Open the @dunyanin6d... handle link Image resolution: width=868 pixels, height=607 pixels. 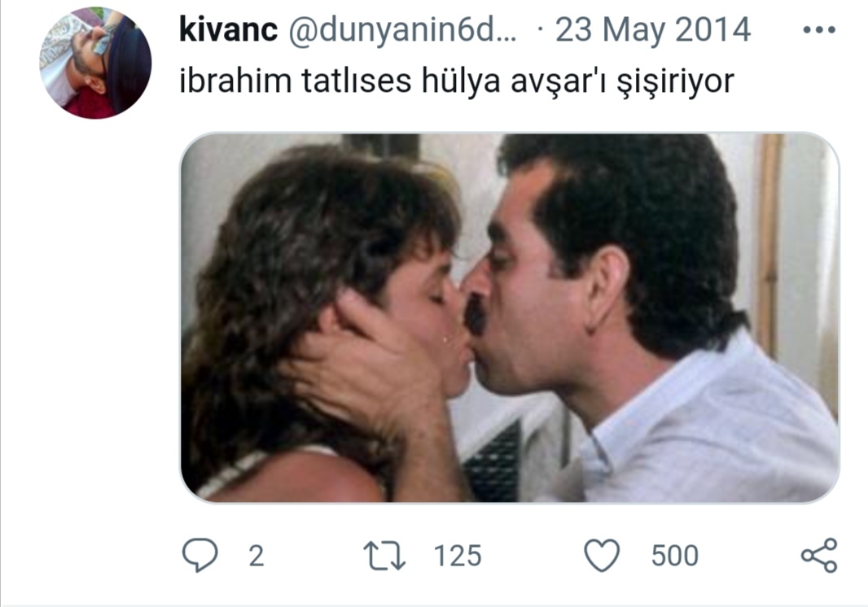[x=402, y=30]
